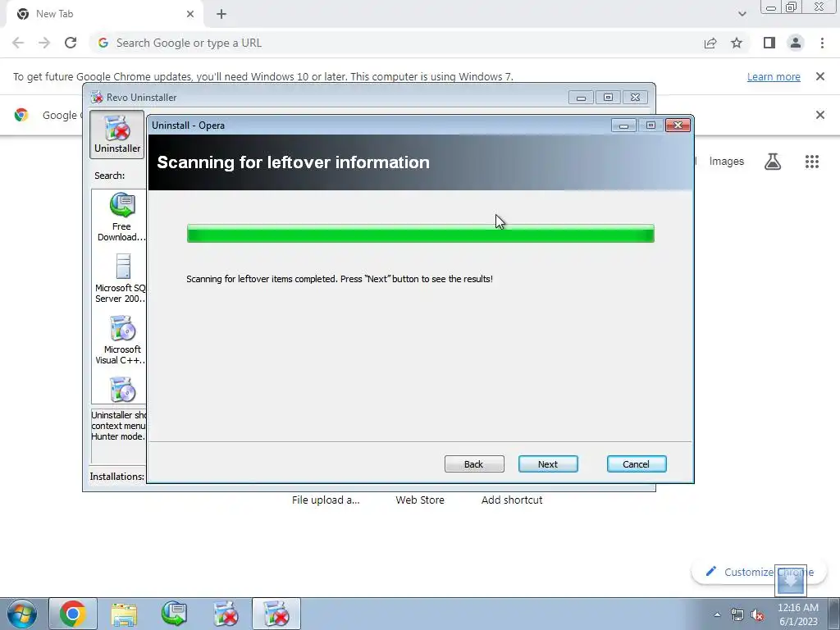
Task: Focus the Chrome address bar
Action: click(396, 43)
